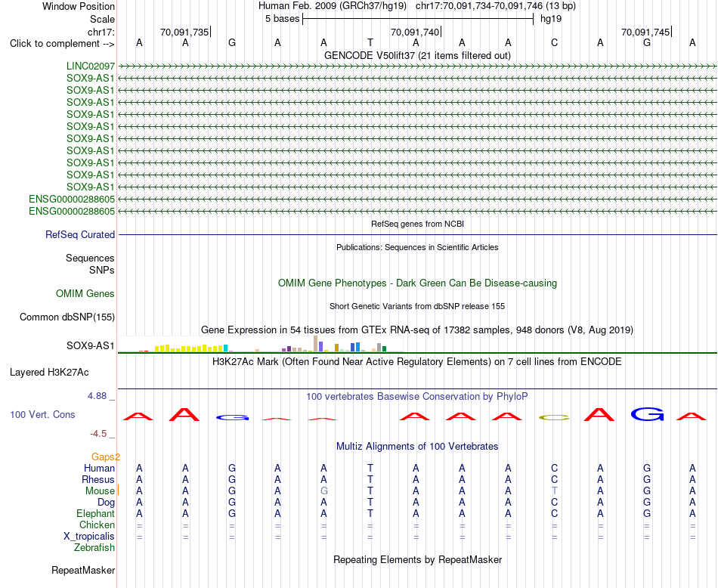
Task: Click the T base in the Elephant alignment row
Action: click(370, 513)
